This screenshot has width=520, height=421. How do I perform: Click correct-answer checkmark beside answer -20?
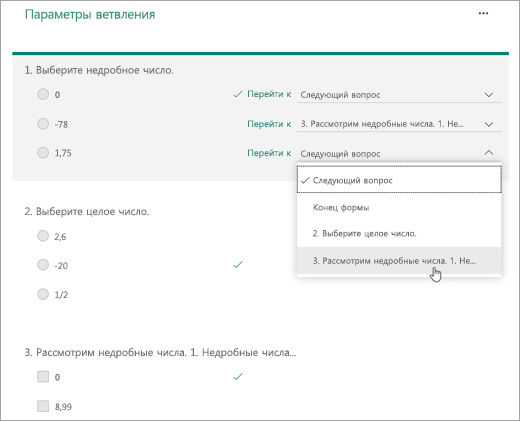pos(238,265)
